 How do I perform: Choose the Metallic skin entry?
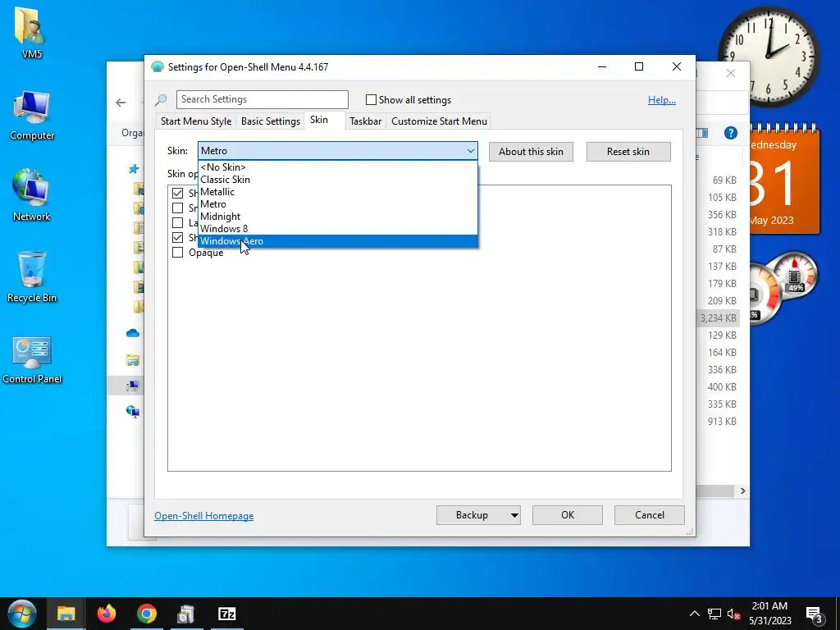tap(337, 192)
